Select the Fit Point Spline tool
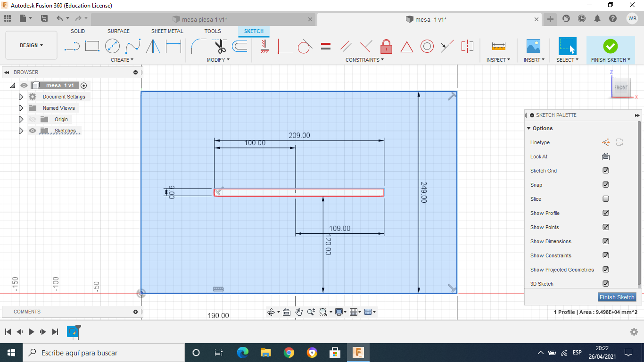This screenshot has width=644, height=362. pos(133,46)
